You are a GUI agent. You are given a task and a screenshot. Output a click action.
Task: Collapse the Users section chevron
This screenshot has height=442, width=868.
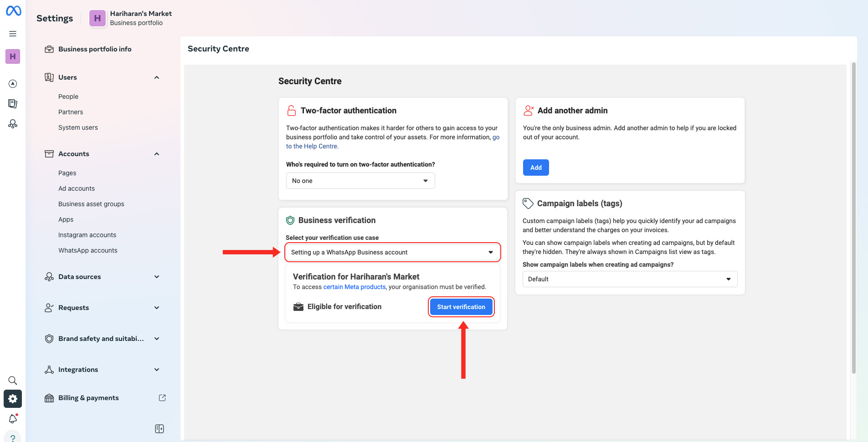tap(157, 77)
